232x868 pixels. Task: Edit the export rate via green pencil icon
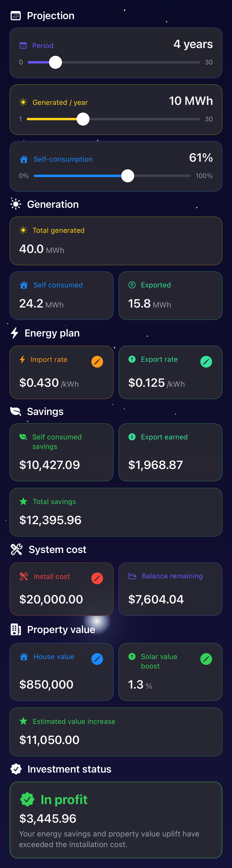(x=206, y=362)
